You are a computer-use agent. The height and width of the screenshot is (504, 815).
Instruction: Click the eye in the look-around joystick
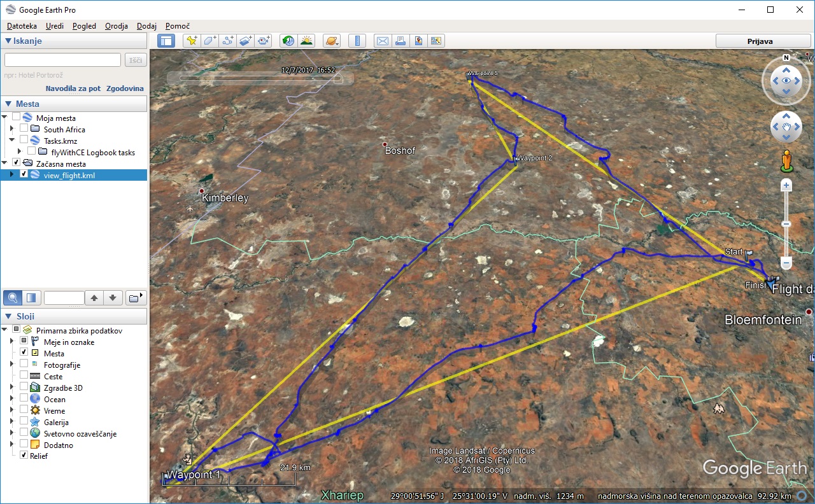[x=786, y=81]
